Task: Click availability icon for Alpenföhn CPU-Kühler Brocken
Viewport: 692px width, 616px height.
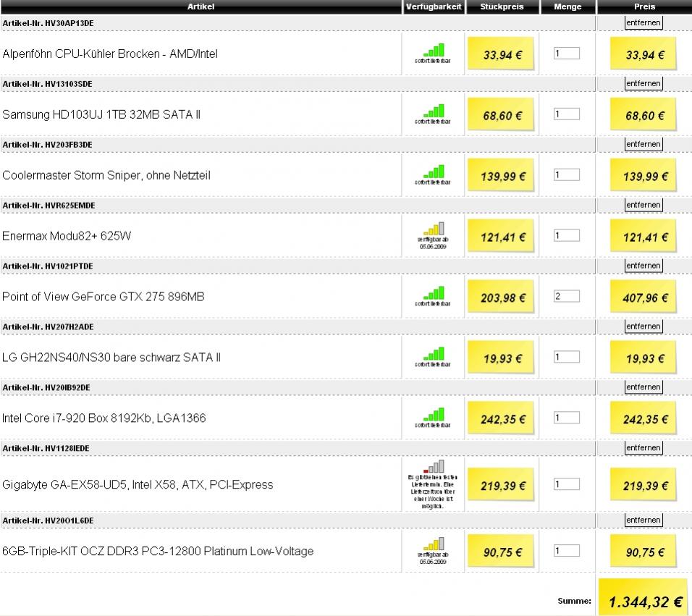Action: [434, 50]
